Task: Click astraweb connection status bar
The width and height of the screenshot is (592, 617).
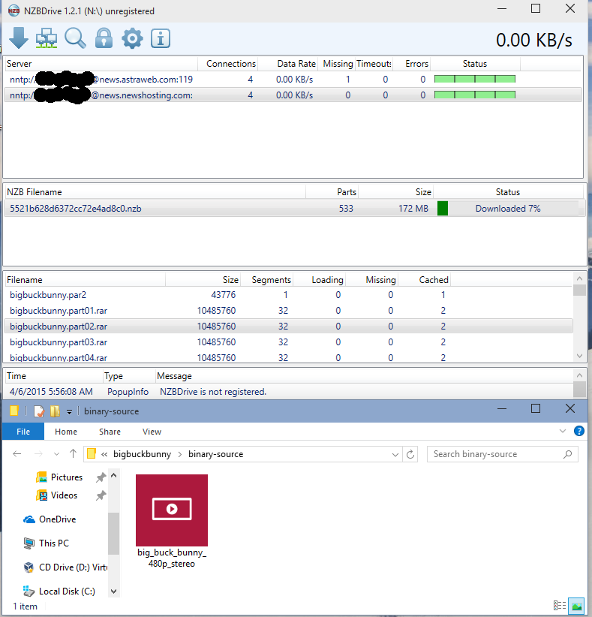Action: click(x=475, y=79)
